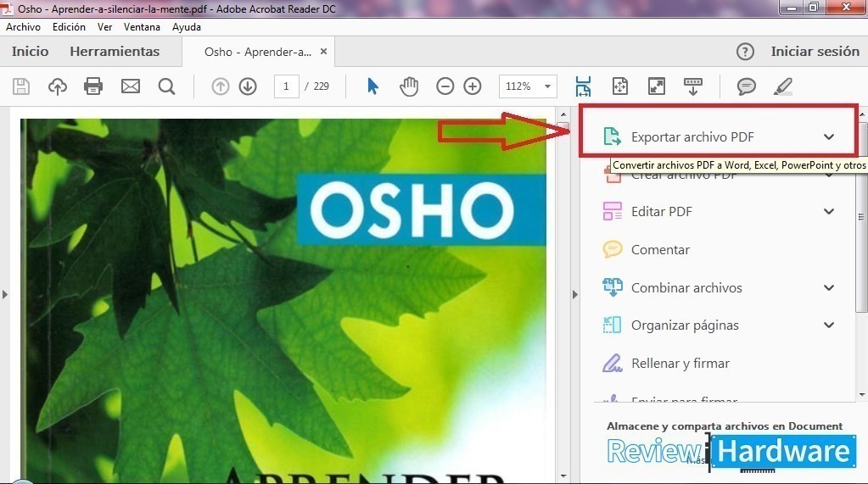The image size is (868, 484).
Task: Open the Ver menu
Action: tap(104, 27)
